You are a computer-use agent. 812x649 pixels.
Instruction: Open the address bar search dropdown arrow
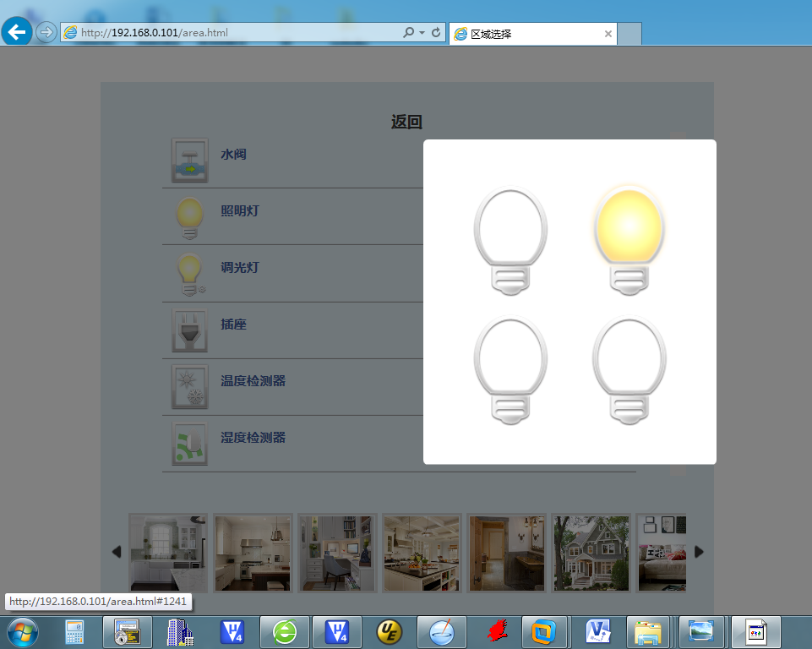coord(422,33)
